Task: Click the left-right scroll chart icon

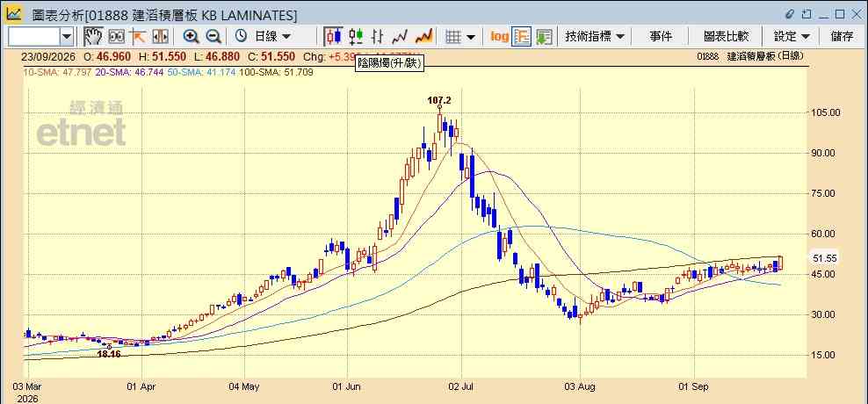Action: coord(160,37)
